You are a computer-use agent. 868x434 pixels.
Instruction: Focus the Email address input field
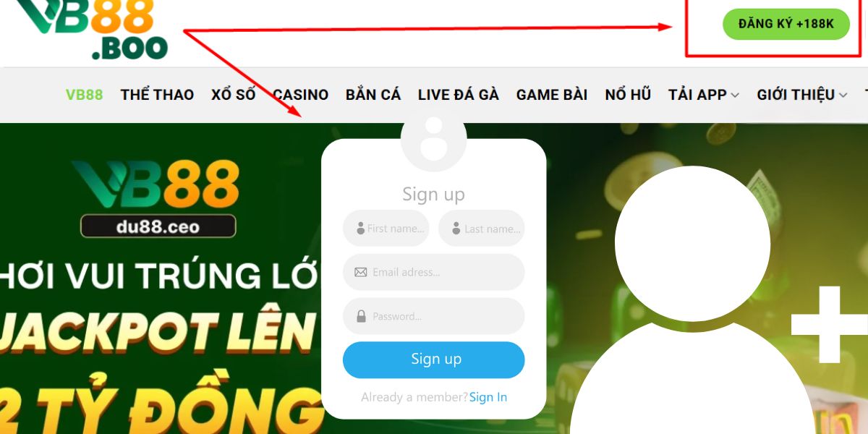pyautogui.click(x=433, y=272)
